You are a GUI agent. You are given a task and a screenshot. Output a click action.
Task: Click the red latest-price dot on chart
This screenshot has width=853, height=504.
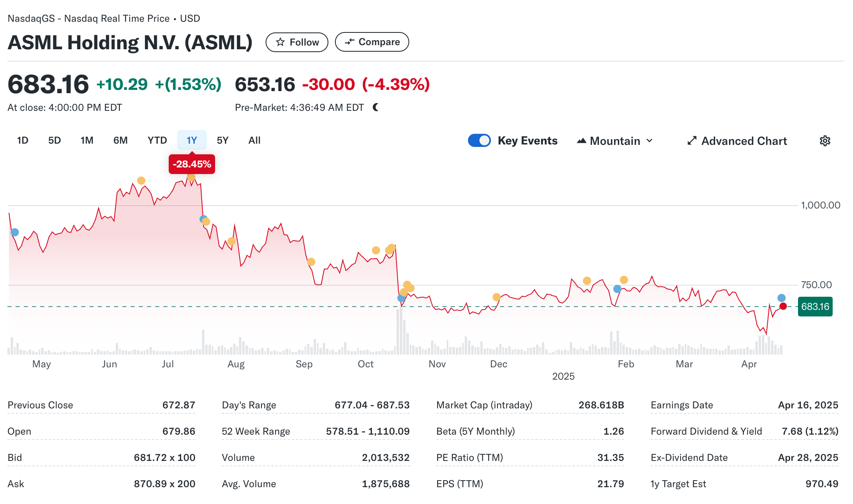783,306
